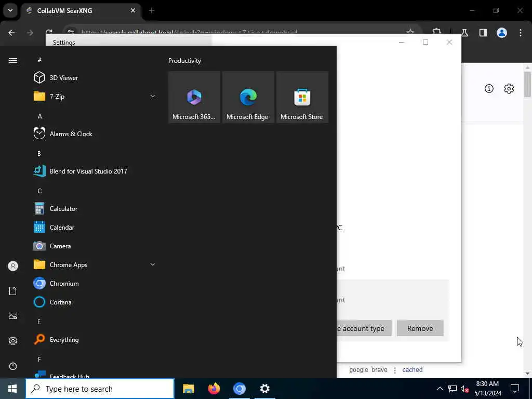Launch Chromium from the Start menu
Image resolution: width=532 pixels, height=399 pixels.
pyautogui.click(x=96, y=283)
